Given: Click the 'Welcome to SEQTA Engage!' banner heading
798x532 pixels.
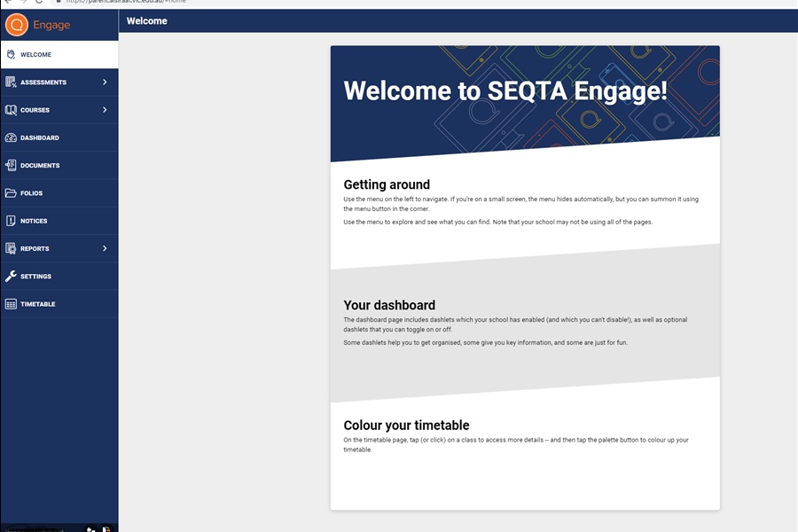Looking at the screenshot, I should click(505, 91).
